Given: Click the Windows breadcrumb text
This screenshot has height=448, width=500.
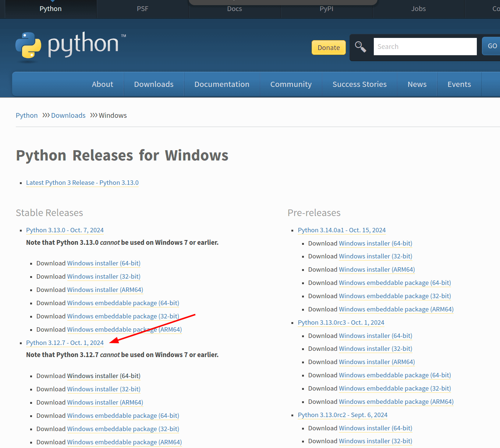Looking at the screenshot, I should [x=113, y=116].
